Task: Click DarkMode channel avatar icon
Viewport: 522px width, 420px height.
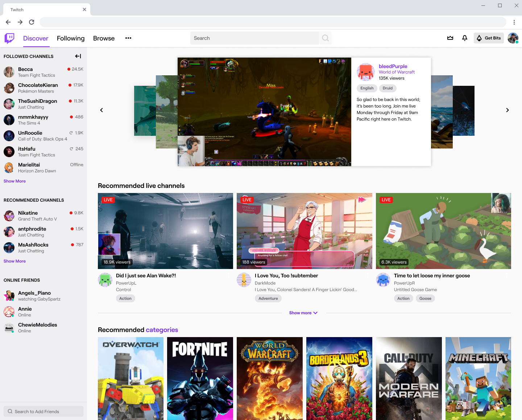Action: [x=244, y=280]
